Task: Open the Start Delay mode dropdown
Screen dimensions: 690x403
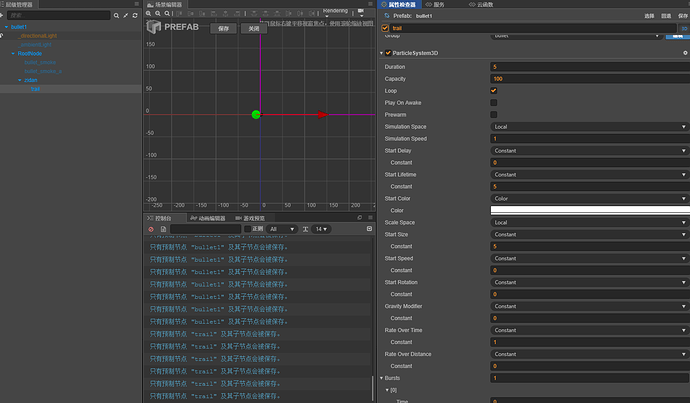Action: click(589, 150)
